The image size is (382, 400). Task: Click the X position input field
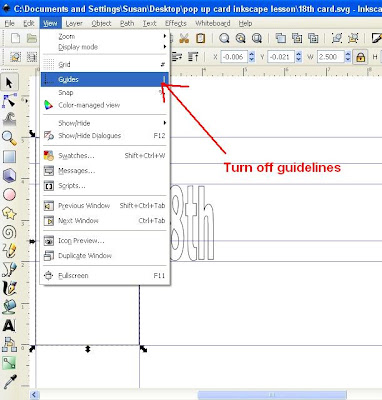click(234, 57)
